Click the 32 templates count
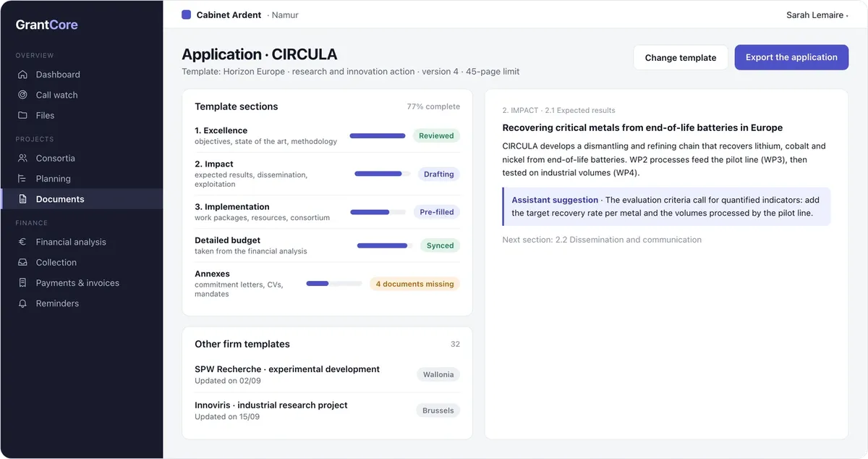 [455, 344]
